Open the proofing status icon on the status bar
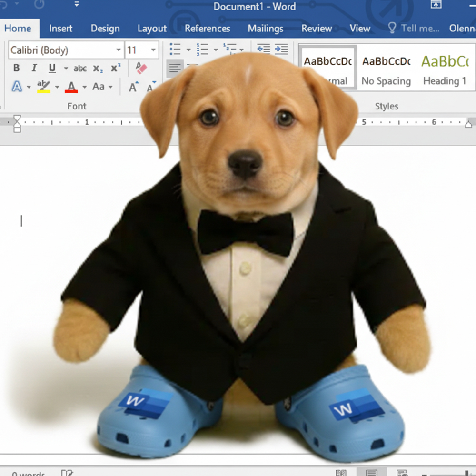This screenshot has width=476, height=476. coord(67,473)
